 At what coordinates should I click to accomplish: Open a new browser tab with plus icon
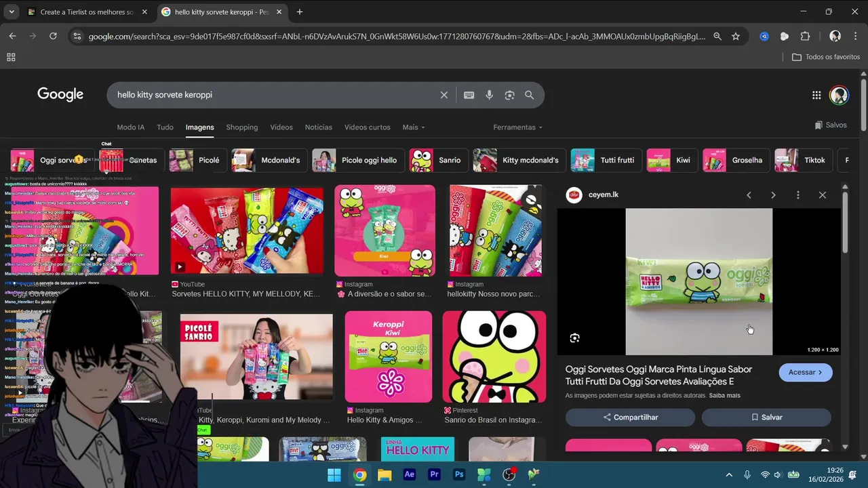[300, 12]
